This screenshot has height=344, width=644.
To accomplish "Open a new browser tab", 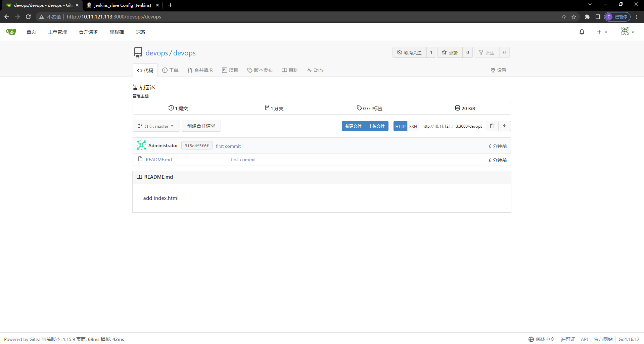I will pyautogui.click(x=170, y=5).
